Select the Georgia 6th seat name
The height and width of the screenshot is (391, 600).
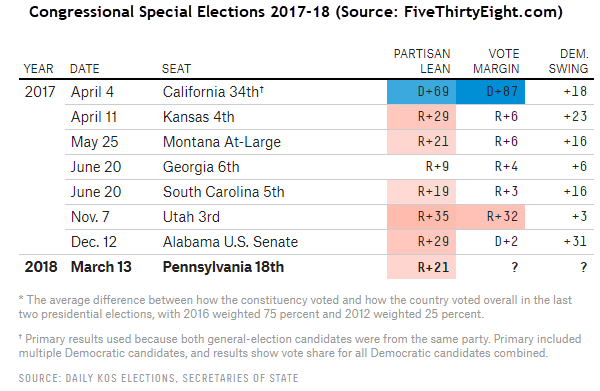201,167
